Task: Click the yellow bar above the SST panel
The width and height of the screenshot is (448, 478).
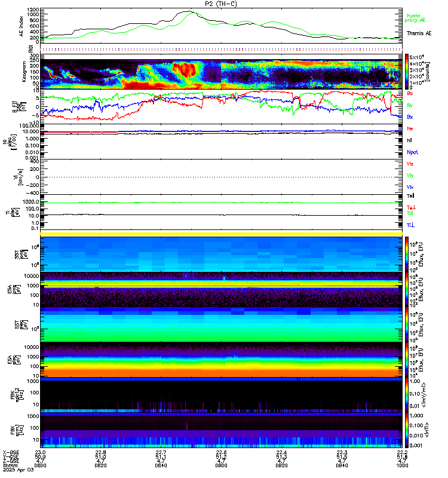Action: click(x=221, y=234)
